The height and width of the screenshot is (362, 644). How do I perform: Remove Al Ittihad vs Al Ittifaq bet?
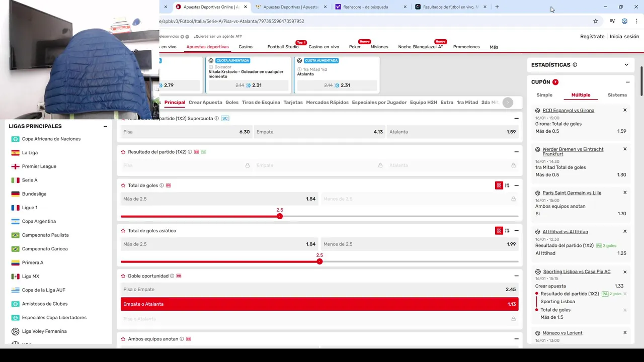pyautogui.click(x=625, y=231)
